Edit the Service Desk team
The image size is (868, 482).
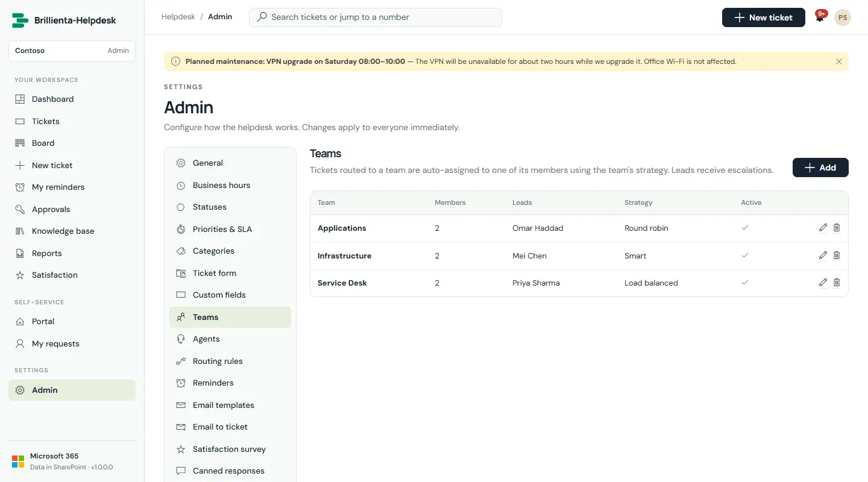click(x=823, y=283)
